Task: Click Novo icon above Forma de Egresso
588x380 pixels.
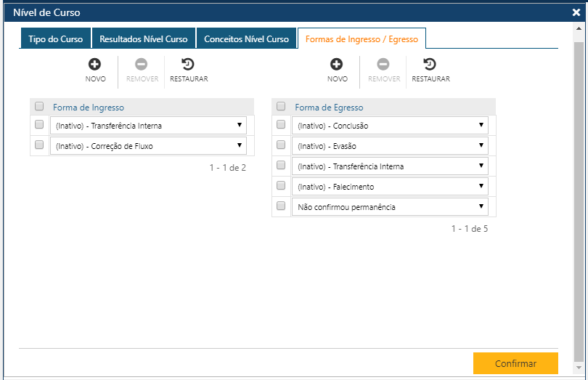Action: [337, 65]
